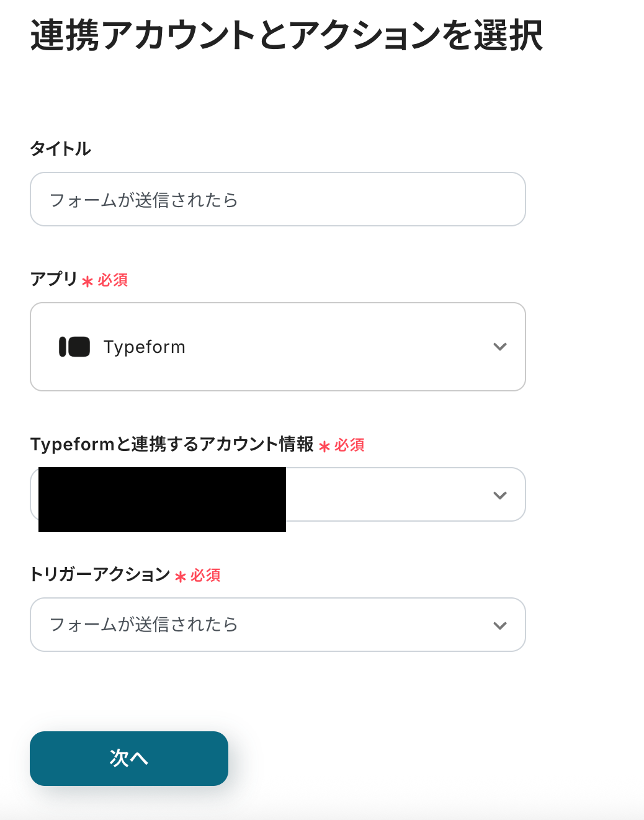Click the red asterisk beside アプリ

tap(87, 282)
